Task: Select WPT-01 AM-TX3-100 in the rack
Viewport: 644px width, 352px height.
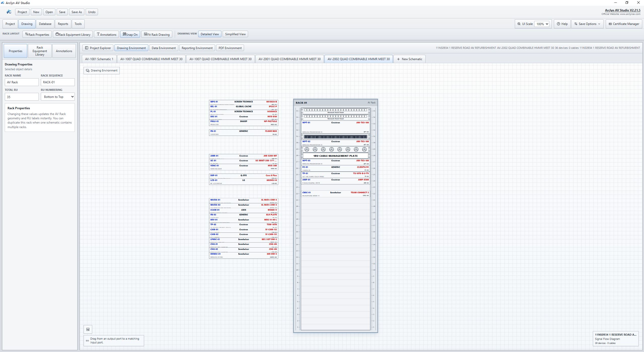Action: pos(335,127)
